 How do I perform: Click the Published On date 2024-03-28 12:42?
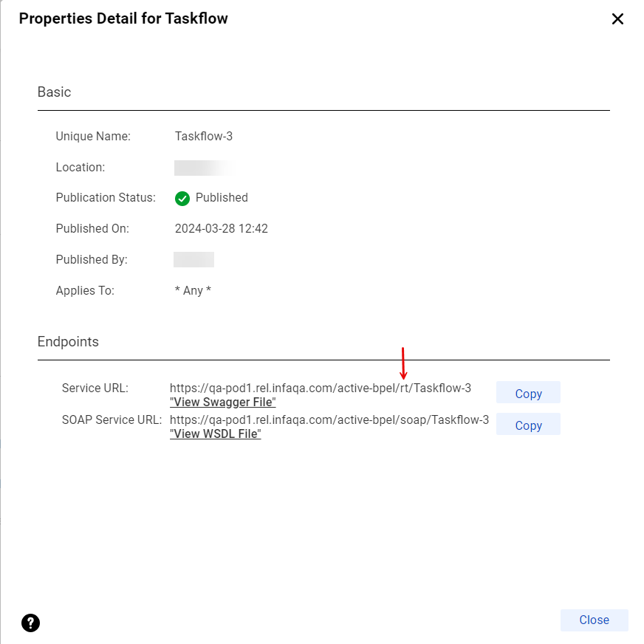(x=222, y=229)
